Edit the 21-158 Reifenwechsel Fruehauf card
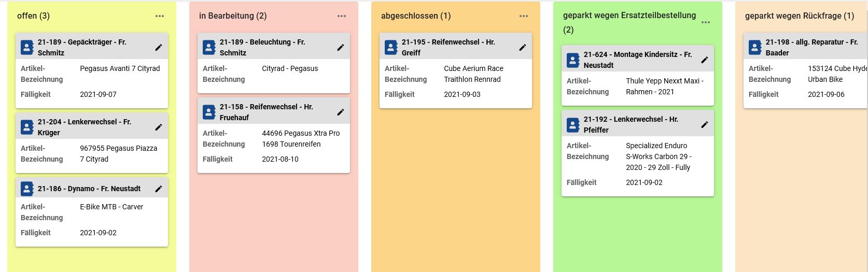868x272 pixels. tap(341, 112)
